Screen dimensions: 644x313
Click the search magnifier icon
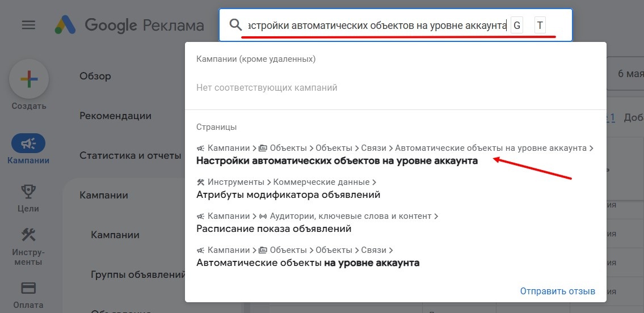point(235,25)
